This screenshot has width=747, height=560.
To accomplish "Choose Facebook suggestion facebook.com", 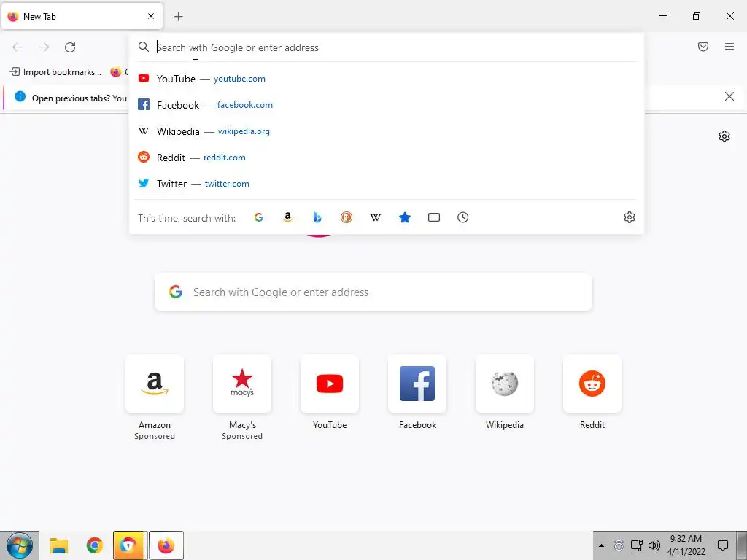I will pos(386,105).
